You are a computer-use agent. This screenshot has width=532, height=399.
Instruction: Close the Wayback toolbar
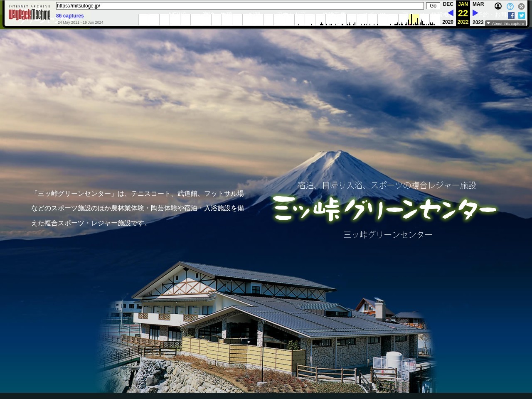[x=521, y=6]
